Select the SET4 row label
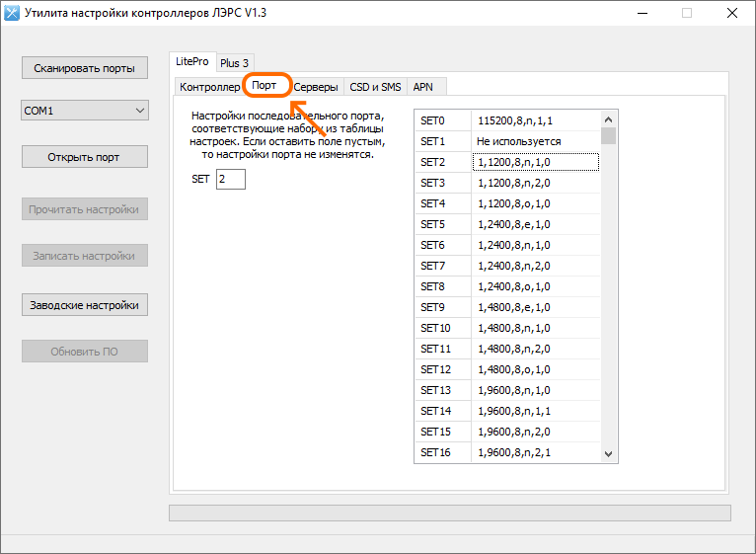This screenshot has width=756, height=554. pyautogui.click(x=442, y=203)
